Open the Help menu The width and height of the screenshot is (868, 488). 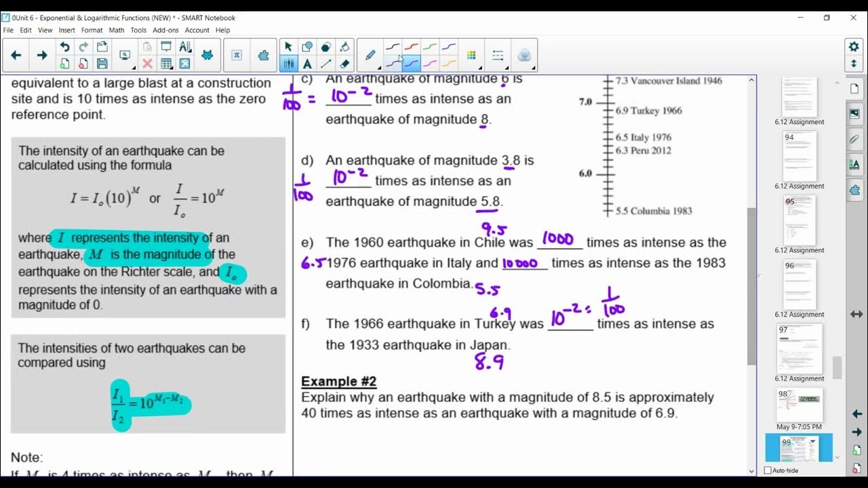[223, 30]
